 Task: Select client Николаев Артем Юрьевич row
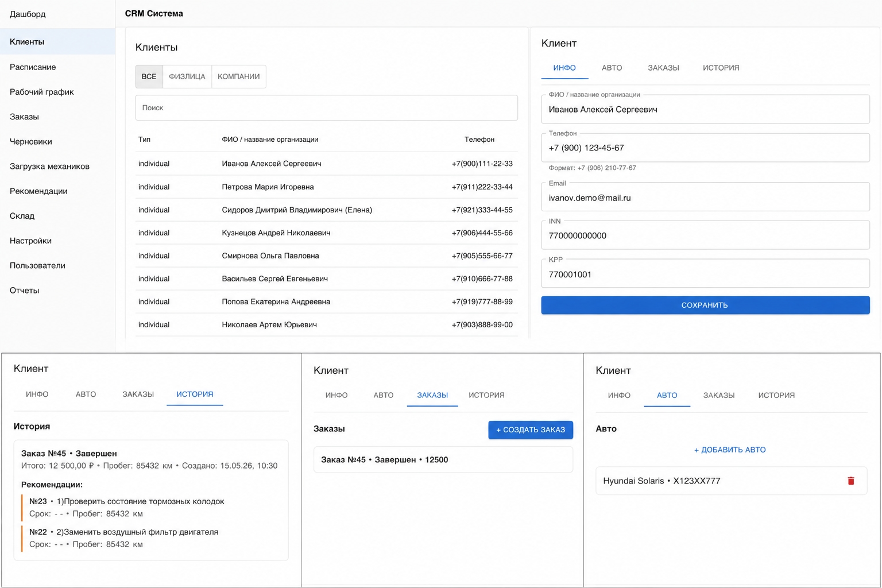click(326, 324)
